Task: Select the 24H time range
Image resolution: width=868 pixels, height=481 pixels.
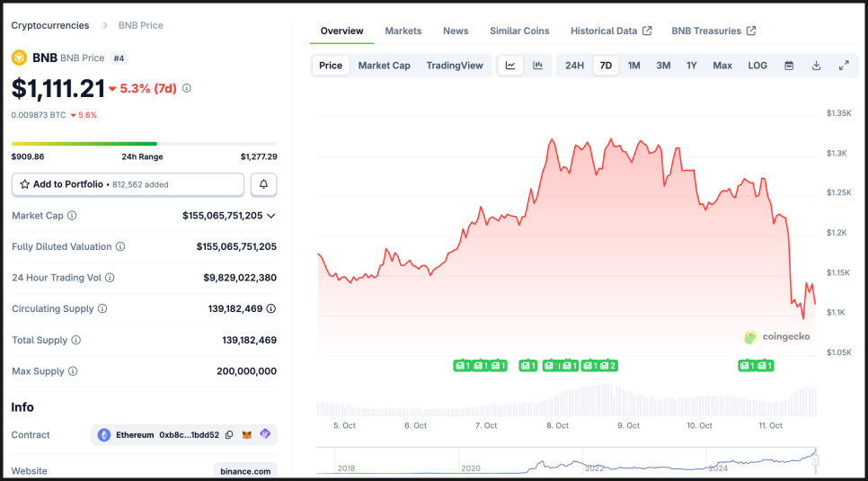Action: tap(574, 66)
